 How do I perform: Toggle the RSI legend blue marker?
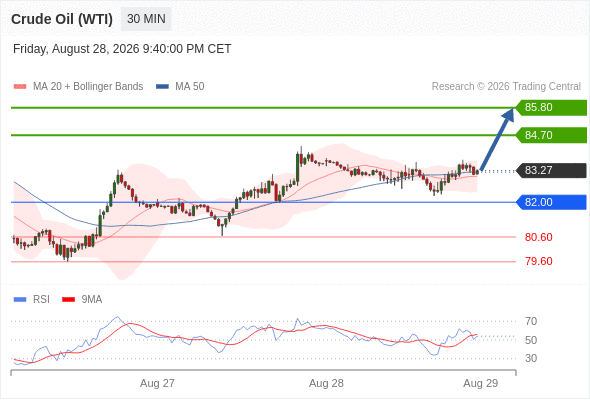click(20, 300)
